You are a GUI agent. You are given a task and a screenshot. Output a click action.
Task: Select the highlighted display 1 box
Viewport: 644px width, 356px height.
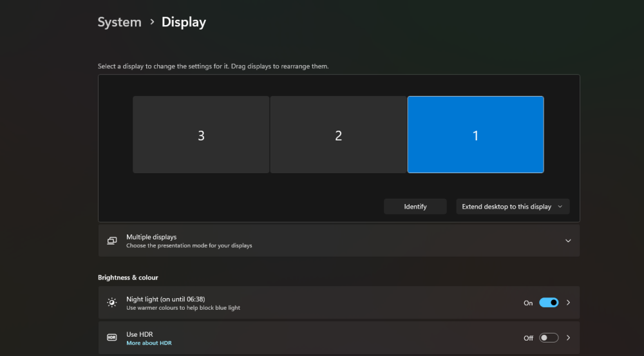475,135
